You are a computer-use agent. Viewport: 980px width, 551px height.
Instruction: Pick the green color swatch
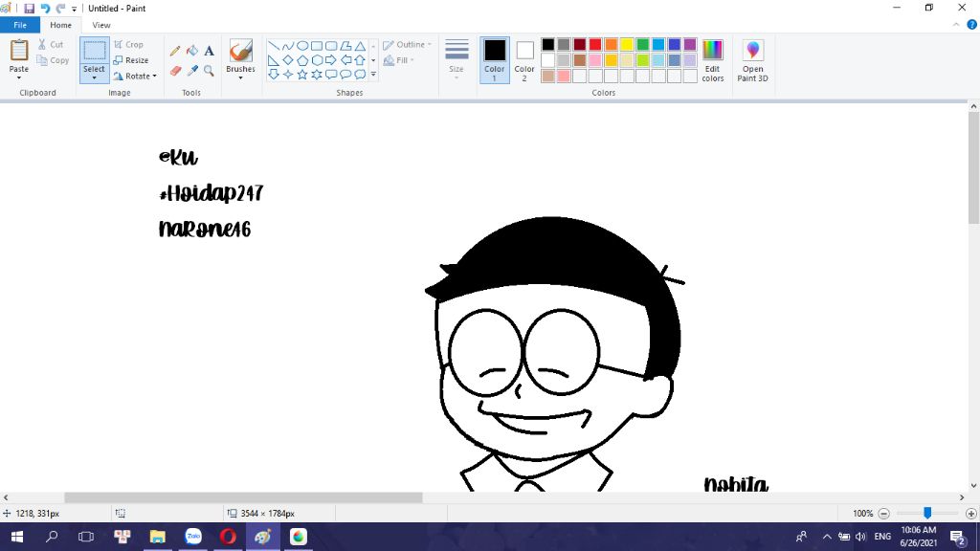click(x=642, y=44)
